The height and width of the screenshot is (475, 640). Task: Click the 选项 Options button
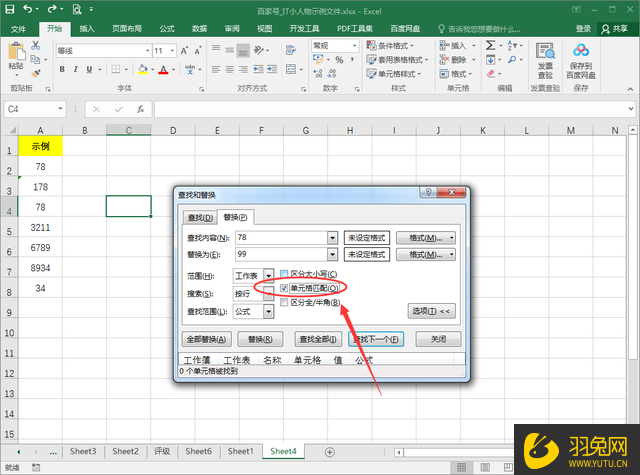(x=431, y=311)
